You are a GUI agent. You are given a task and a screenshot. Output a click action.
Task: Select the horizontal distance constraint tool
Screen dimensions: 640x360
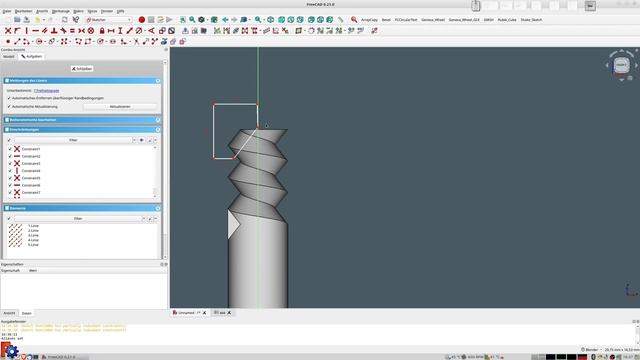coord(111,31)
